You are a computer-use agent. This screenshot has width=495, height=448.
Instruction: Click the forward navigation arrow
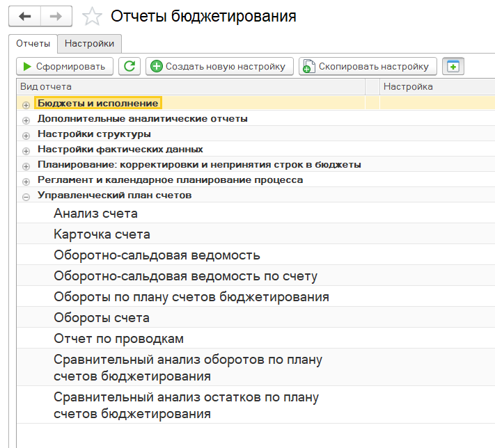pyautogui.click(x=57, y=16)
